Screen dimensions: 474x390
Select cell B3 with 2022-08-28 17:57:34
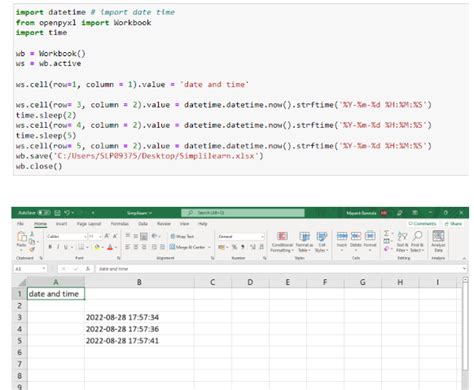pyautogui.click(x=139, y=317)
